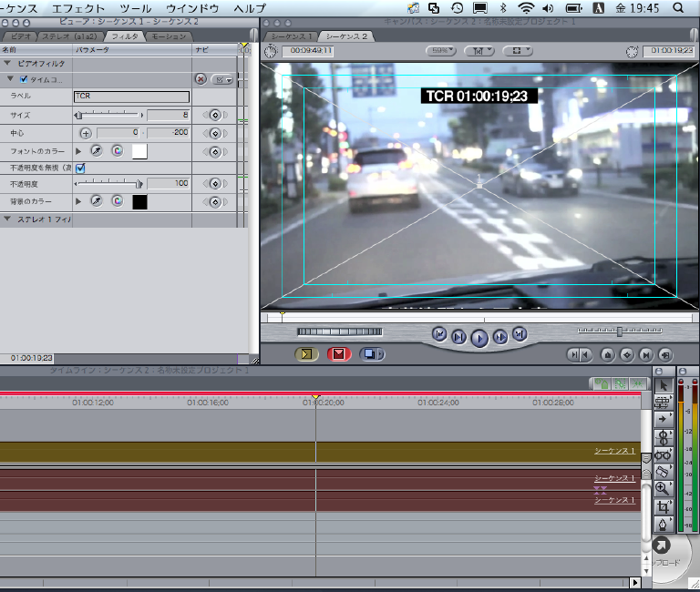Click the black background color swatch
Screen dimensions: 700x592
[x=139, y=201]
